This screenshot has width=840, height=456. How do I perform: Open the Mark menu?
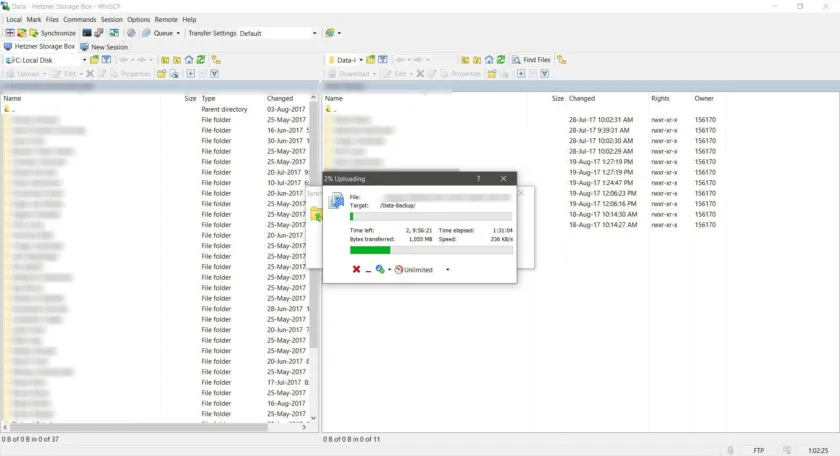(34, 19)
